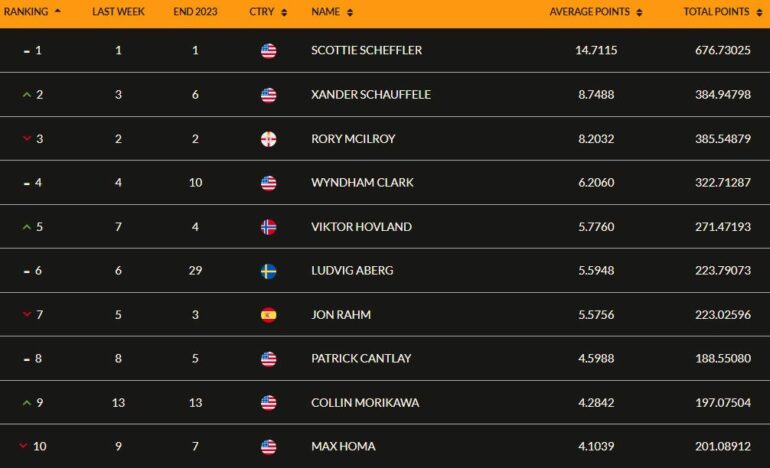Click the USA flag beside Wyndham Clark
Screen dimensions: 770x468
coord(269,183)
